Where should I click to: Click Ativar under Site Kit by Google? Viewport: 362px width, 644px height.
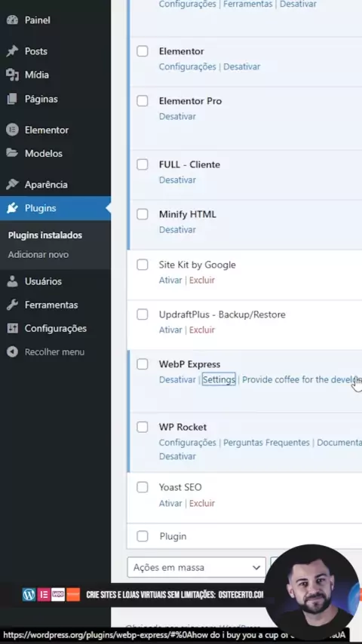170,280
